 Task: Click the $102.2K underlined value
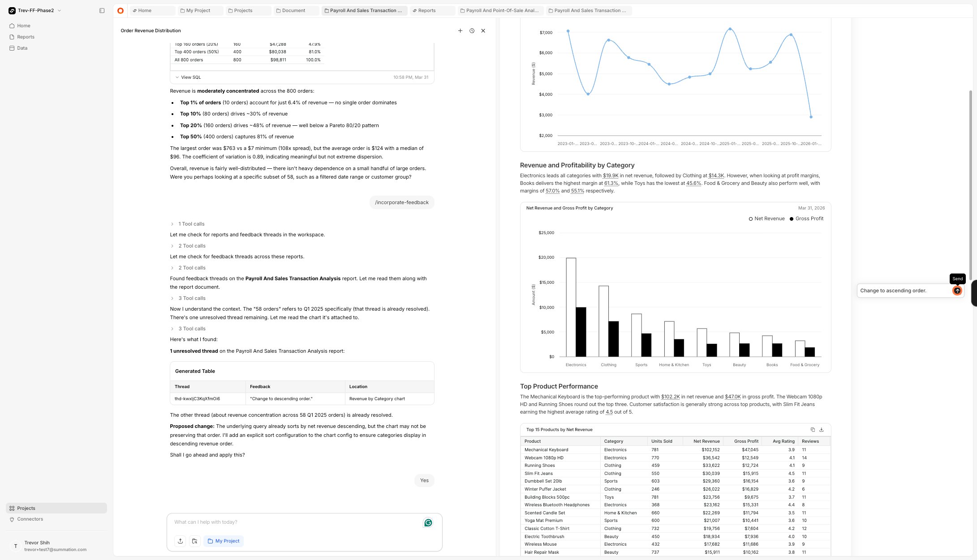coord(671,397)
